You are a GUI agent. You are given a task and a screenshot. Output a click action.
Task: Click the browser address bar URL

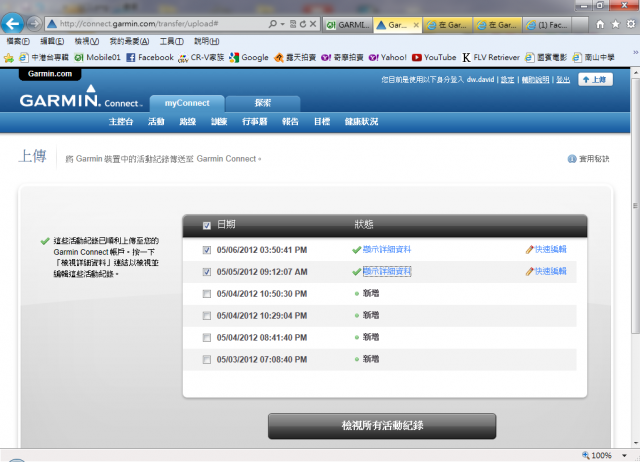(x=139, y=24)
